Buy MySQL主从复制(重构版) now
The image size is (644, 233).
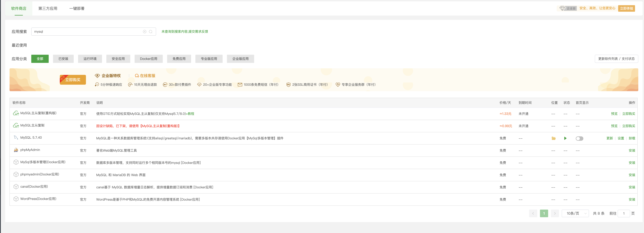coord(628,114)
